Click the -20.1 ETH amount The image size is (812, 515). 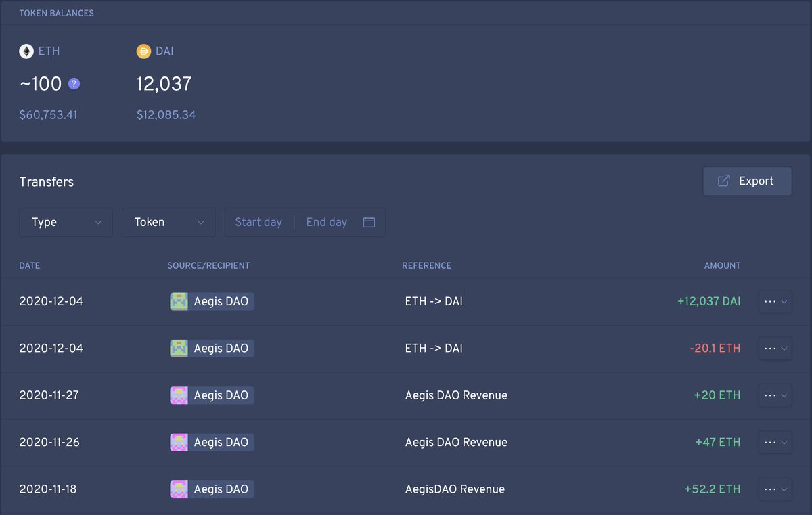tap(715, 349)
